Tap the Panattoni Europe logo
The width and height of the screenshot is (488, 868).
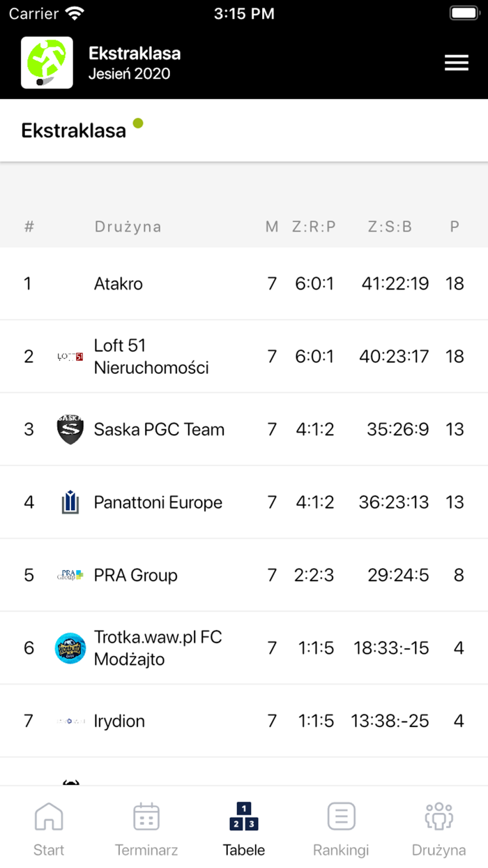coord(70,502)
